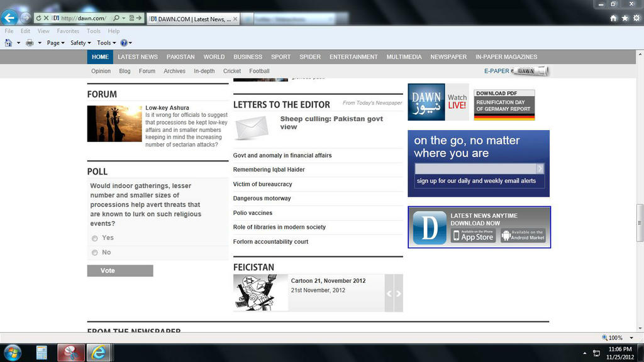Click the browser Forward arrow button
The height and width of the screenshot is (362, 644).
25,18
